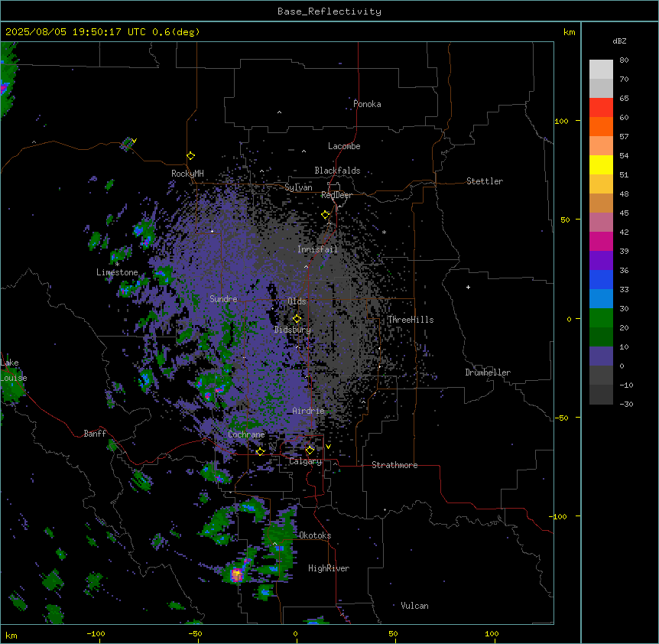This screenshot has height=644, width=659.
Task: Click the Limestone label on the map
Action: [117, 272]
